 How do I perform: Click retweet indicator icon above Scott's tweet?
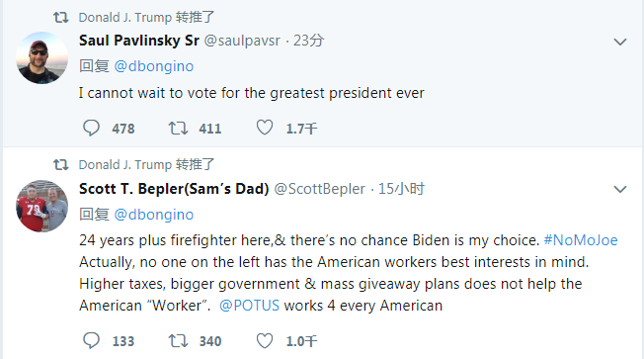[x=61, y=164]
